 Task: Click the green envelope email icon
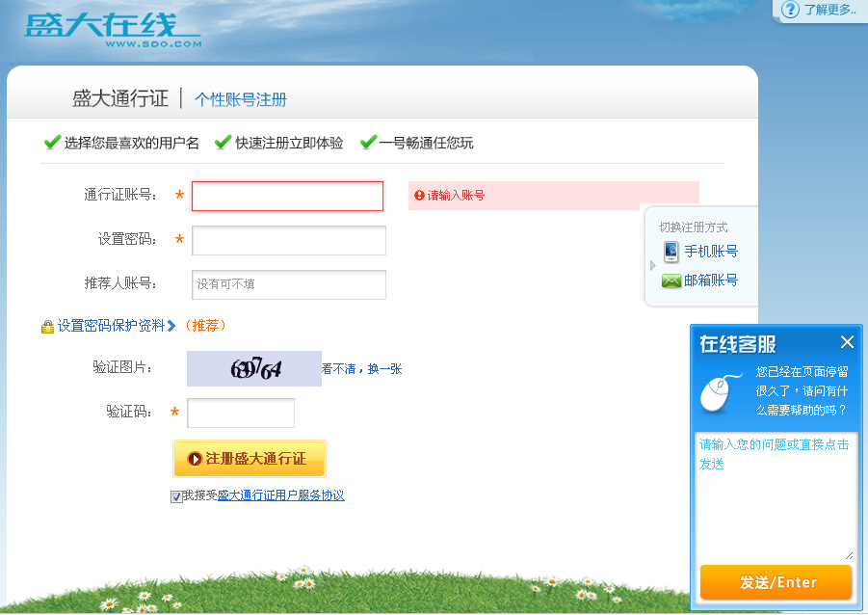coord(671,281)
